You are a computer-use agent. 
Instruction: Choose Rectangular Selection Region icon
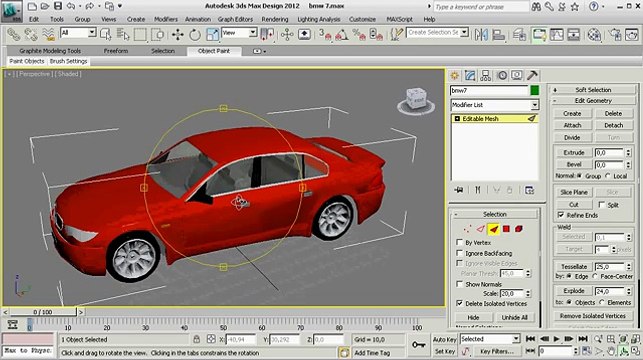[140, 35]
